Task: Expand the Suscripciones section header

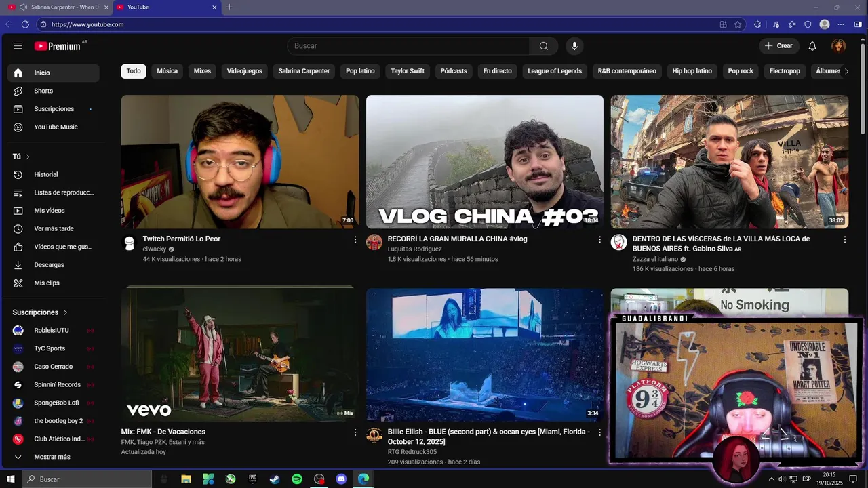Action: pyautogui.click(x=41, y=312)
